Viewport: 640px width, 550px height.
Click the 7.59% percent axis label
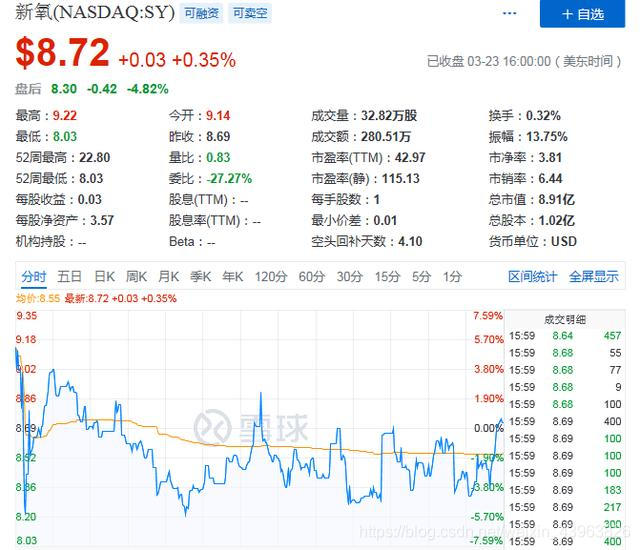coord(488,316)
